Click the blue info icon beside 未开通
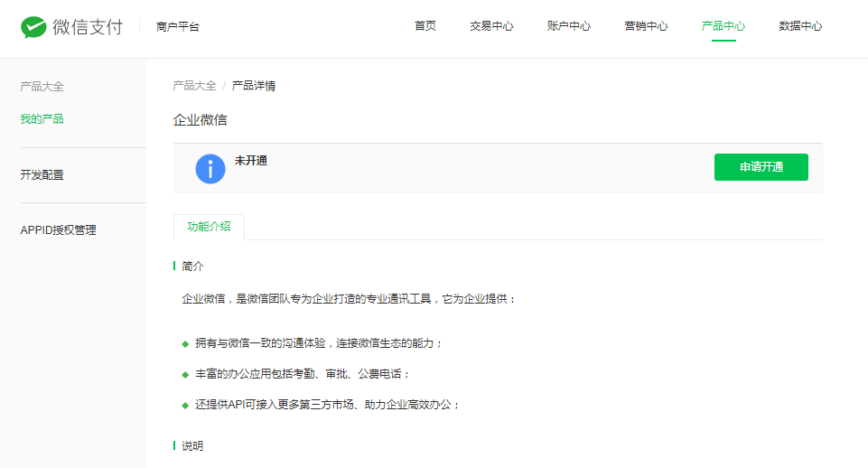The image size is (868, 468). pos(210,169)
